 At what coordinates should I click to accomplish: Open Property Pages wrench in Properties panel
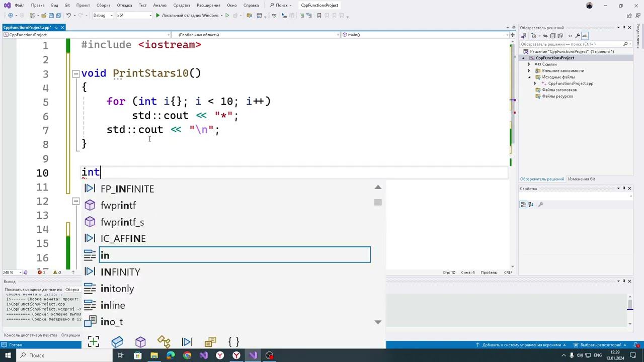coord(541,205)
